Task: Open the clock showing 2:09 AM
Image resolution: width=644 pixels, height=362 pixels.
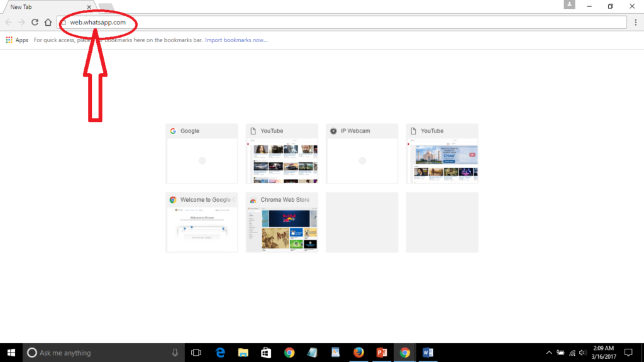Action: [x=604, y=353]
